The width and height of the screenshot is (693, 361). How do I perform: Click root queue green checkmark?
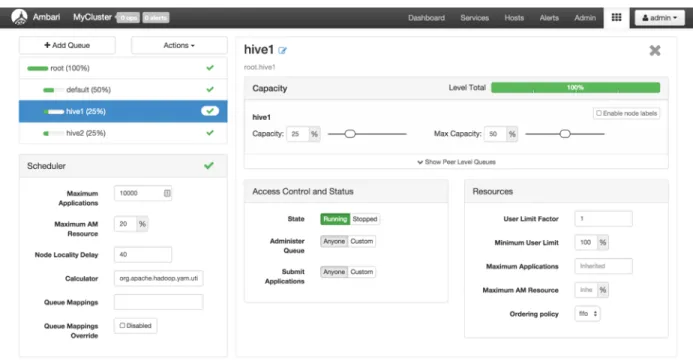coord(210,68)
